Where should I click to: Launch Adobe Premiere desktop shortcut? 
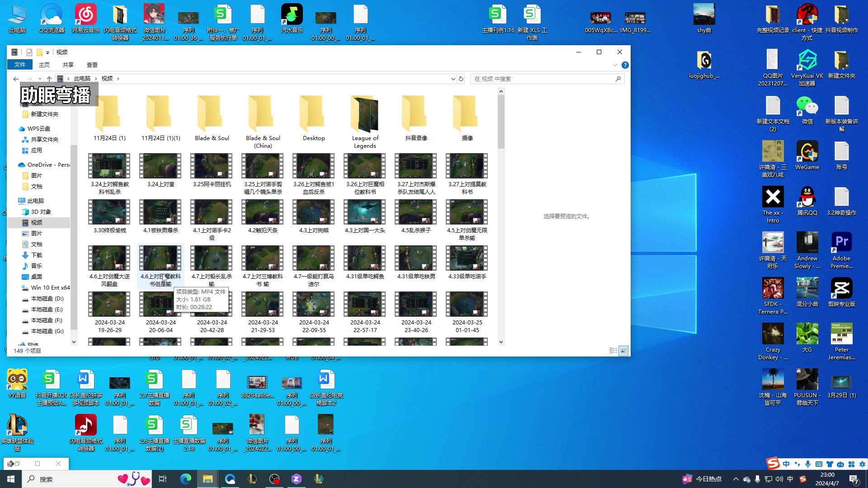[x=841, y=251]
